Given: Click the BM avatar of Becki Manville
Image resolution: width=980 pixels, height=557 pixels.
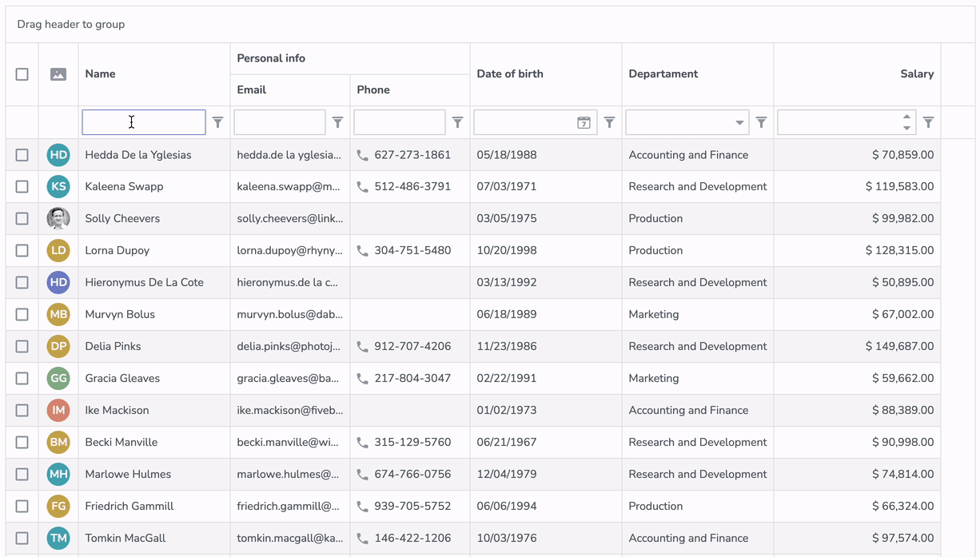Looking at the screenshot, I should coord(58,443).
